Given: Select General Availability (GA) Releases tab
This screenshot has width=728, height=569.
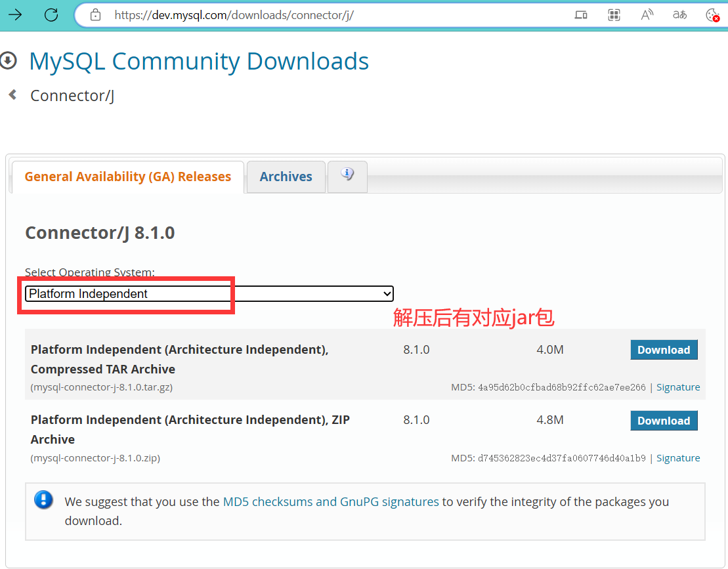Looking at the screenshot, I should pos(127,177).
